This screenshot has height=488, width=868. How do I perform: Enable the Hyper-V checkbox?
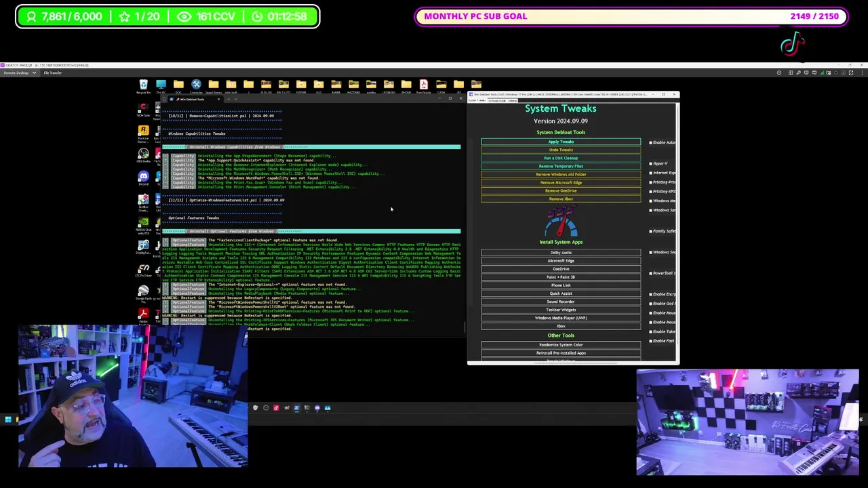pyautogui.click(x=651, y=163)
